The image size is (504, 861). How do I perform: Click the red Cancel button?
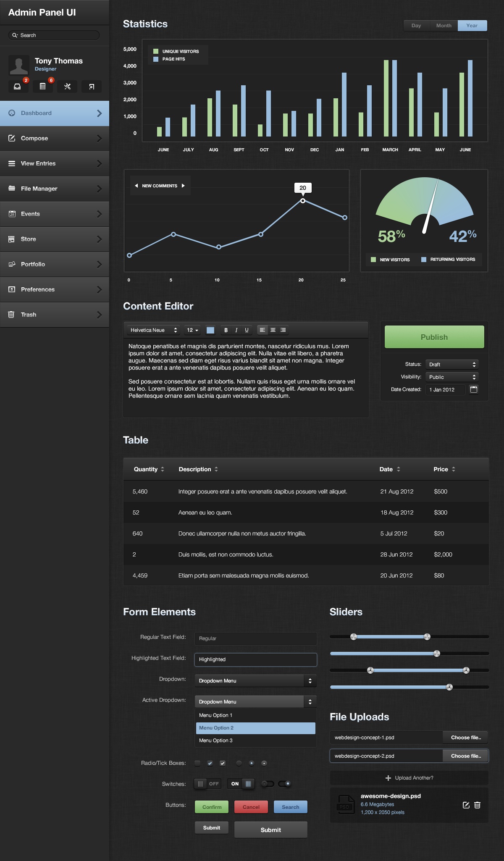251,807
